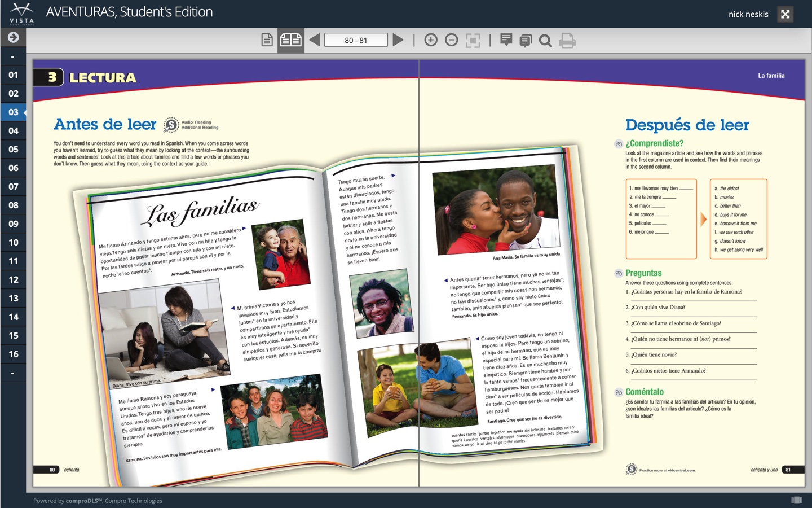Screen dimensions: 812x508
Task: Open search with the magnifier icon
Action: point(545,41)
